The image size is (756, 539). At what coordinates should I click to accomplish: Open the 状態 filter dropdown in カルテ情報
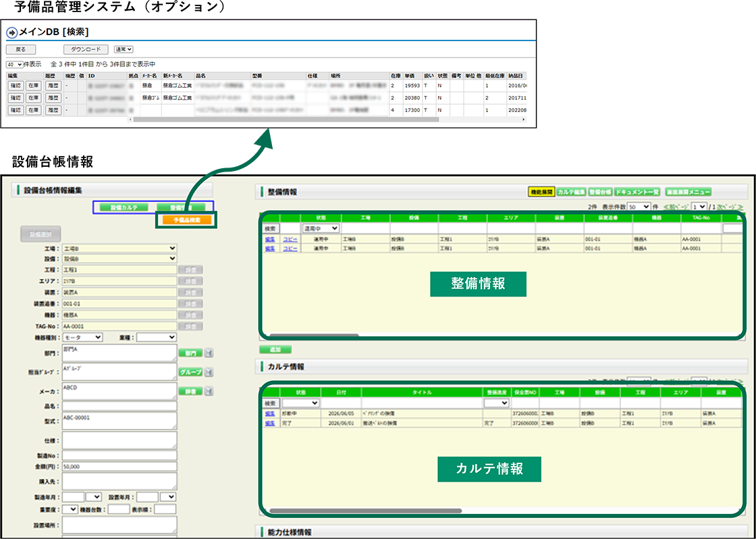[x=301, y=403]
